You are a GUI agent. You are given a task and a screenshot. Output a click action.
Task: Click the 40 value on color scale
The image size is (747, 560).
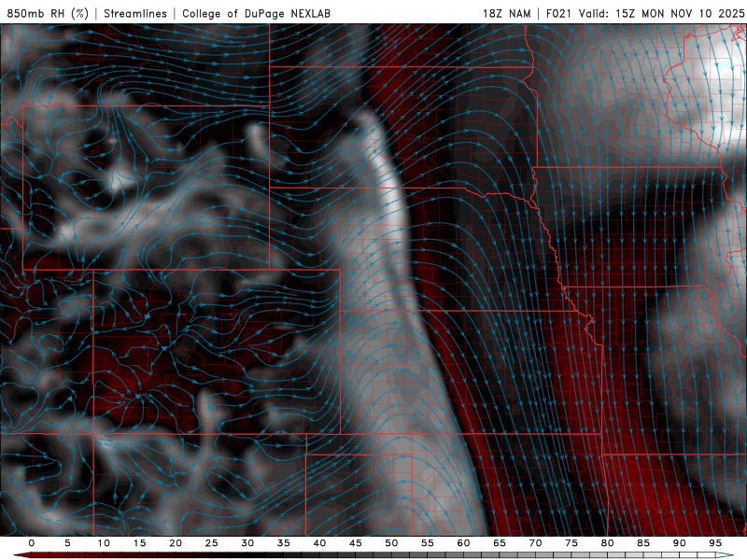pos(319,543)
